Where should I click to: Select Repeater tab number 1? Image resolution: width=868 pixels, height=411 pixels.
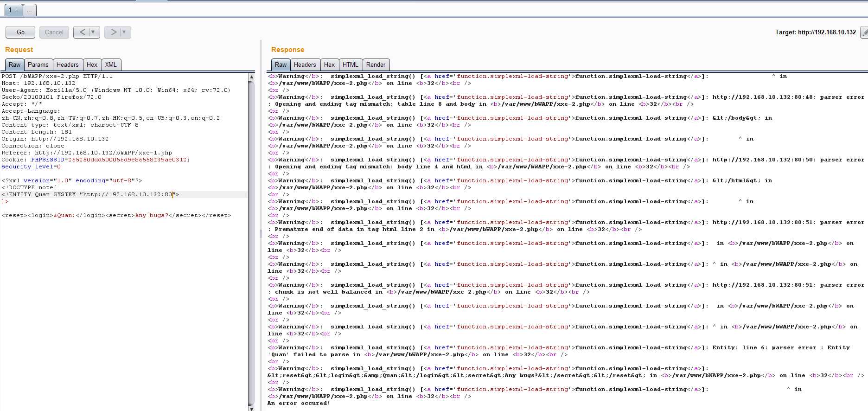point(9,10)
